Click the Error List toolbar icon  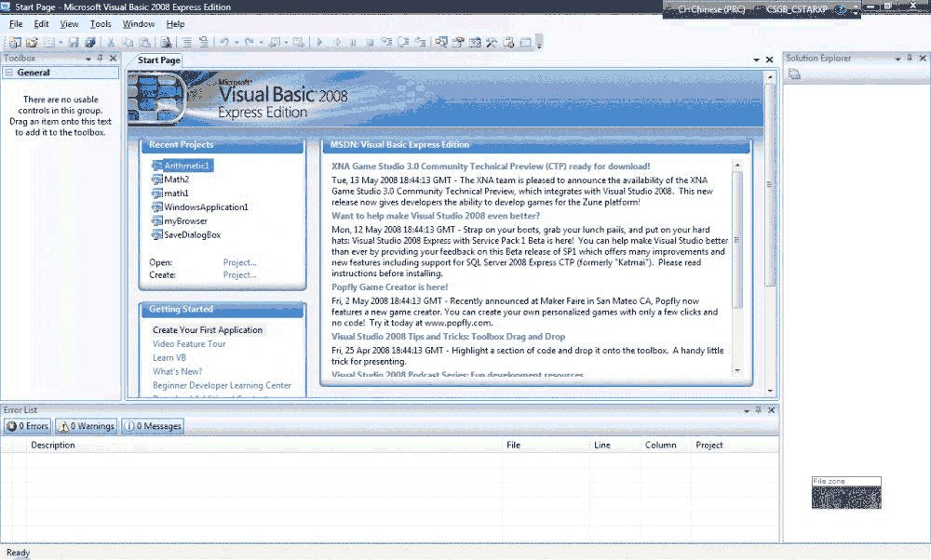click(x=509, y=42)
